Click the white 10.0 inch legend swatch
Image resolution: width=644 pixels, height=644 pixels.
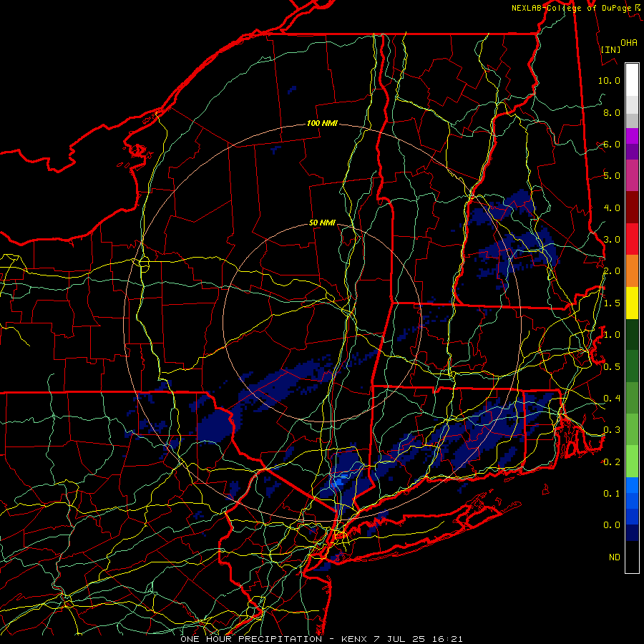pyautogui.click(x=632, y=80)
